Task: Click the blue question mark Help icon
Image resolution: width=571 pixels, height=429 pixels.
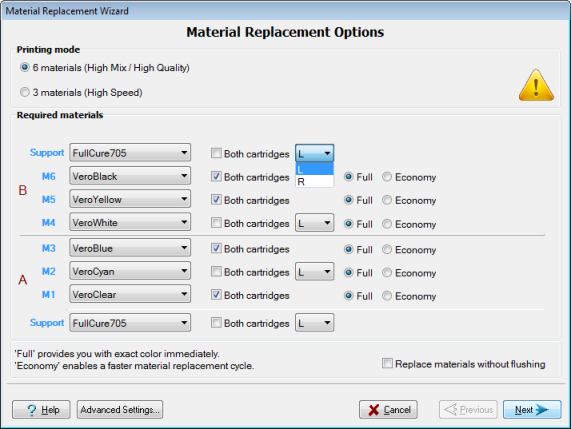Action: (x=32, y=410)
